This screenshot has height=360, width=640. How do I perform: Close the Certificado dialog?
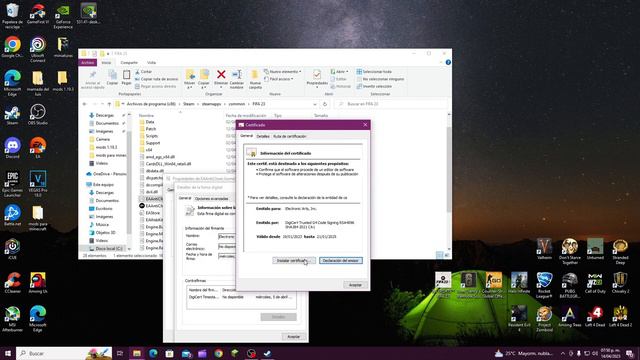365,125
